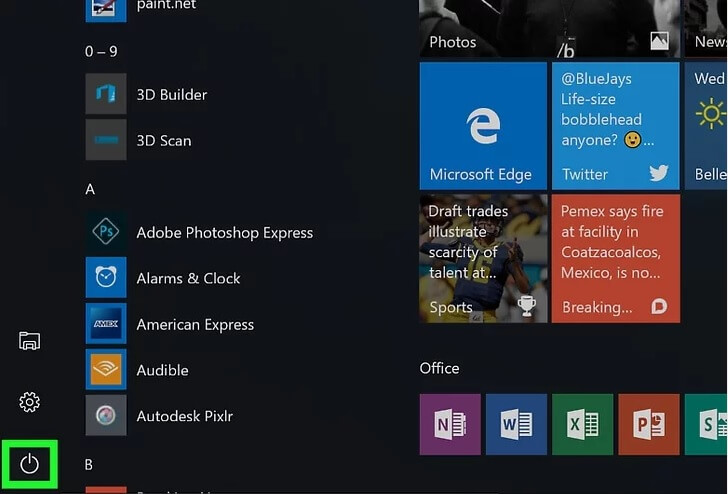728x494 pixels.
Task: Launch PowerPoint tile in Office group
Action: coord(649,424)
